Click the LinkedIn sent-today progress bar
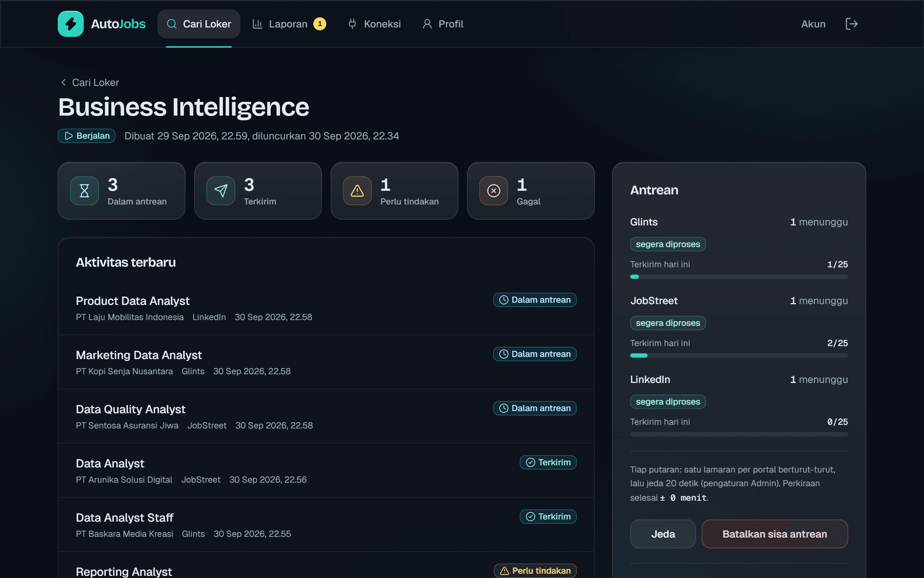This screenshot has height=578, width=924. (x=739, y=434)
